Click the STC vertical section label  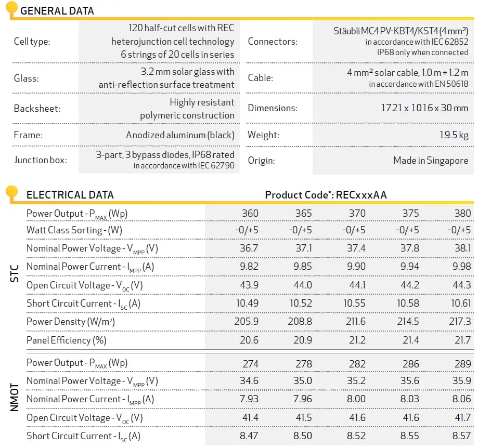[x=14, y=273]
